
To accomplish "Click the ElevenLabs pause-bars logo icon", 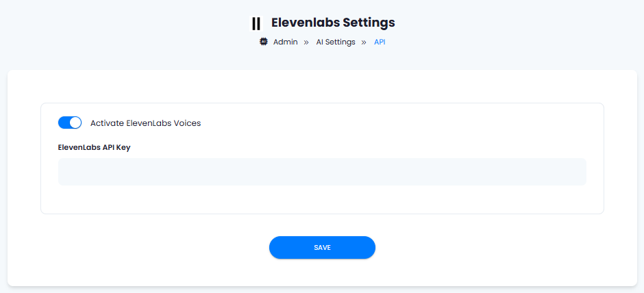I will (256, 23).
